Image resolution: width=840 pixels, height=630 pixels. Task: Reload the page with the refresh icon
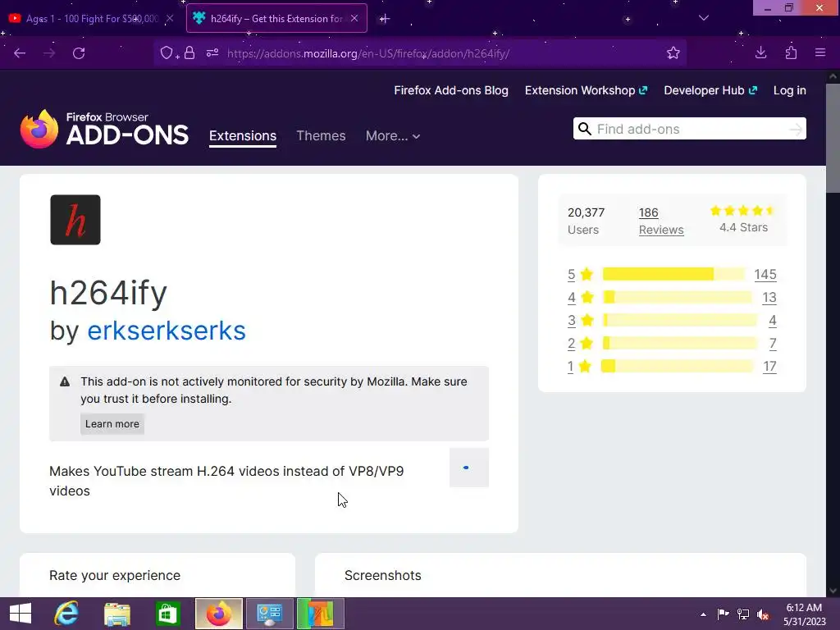[79, 53]
